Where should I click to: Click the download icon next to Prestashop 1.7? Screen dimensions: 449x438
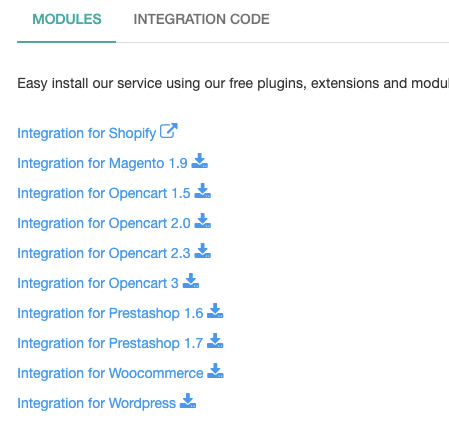(x=215, y=341)
